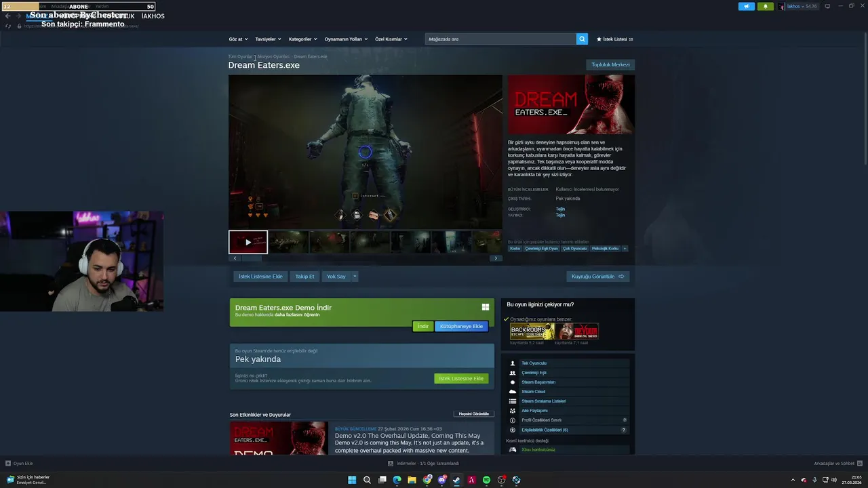Screen dimensions: 868x488
Task: Open Backrooms Escape Together game thumbnail
Action: click(x=532, y=331)
